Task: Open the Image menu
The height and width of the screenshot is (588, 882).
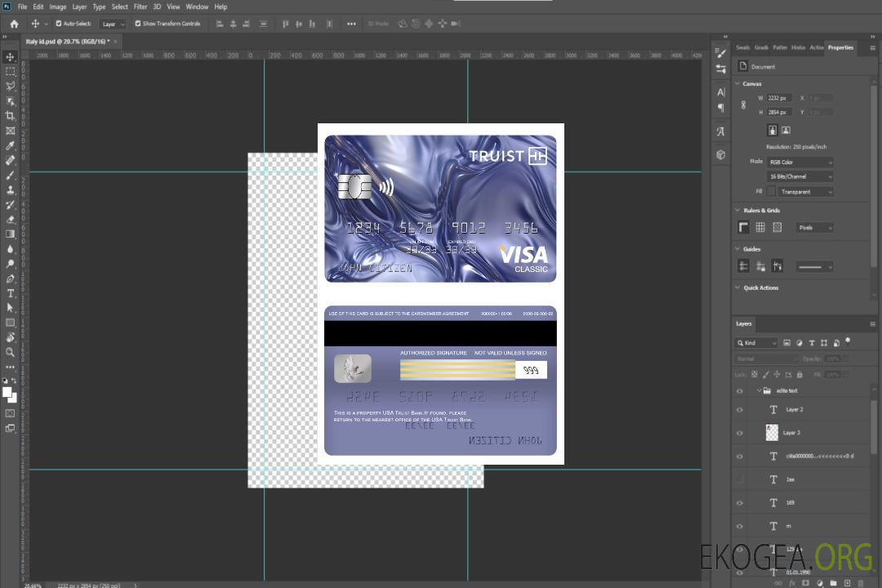Action: tap(58, 7)
